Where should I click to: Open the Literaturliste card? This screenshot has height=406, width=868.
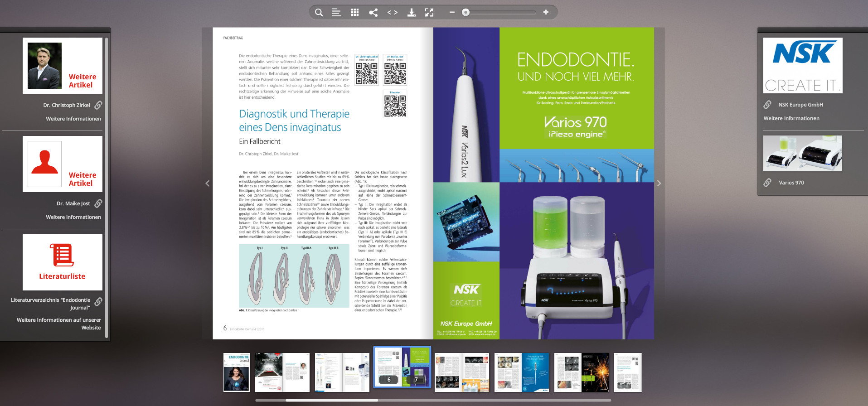[x=63, y=262]
